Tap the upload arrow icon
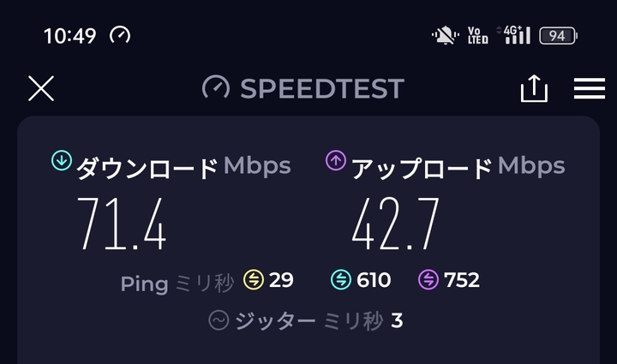Viewport: 617px width, 364px height. coord(336,160)
